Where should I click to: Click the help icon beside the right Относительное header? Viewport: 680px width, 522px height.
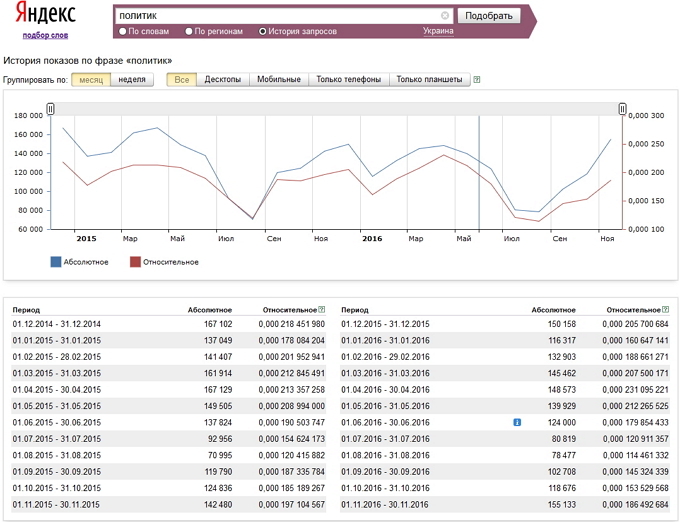point(666,310)
